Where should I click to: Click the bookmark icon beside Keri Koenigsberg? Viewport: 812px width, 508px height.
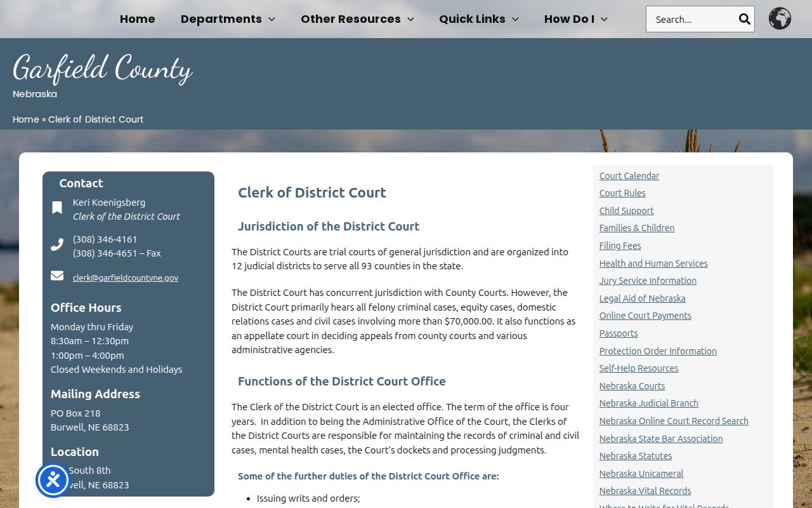click(57, 208)
